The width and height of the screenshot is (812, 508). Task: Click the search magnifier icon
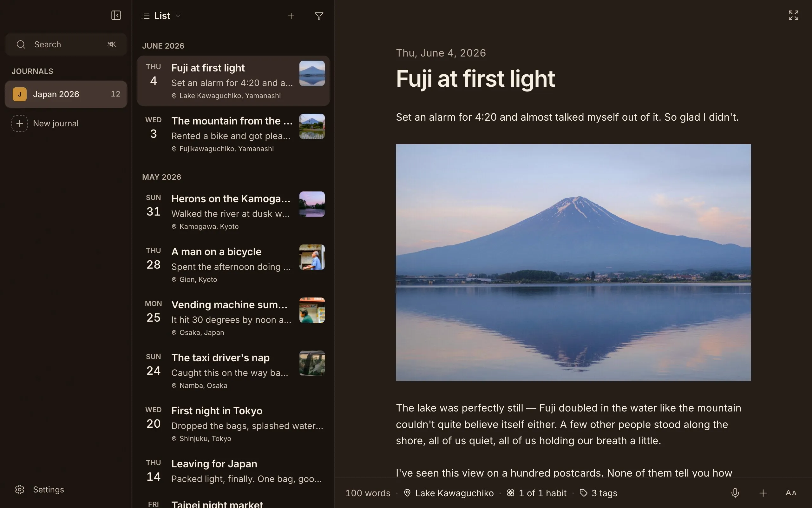pos(21,44)
